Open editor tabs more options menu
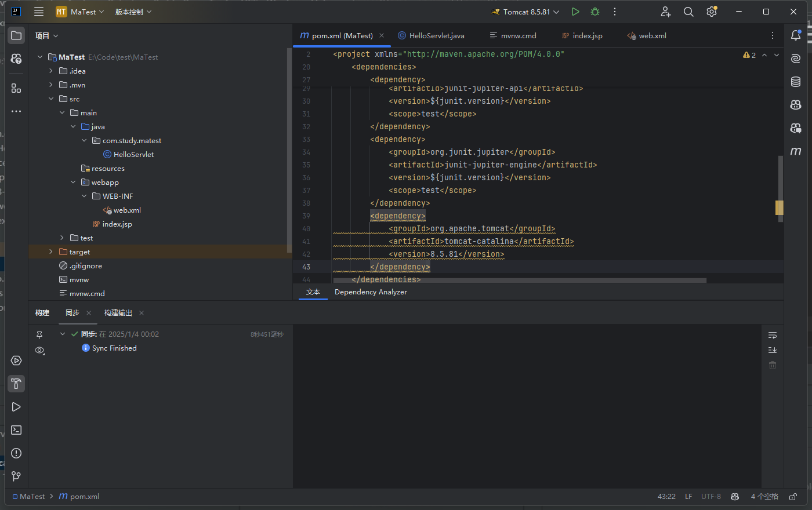 pos(773,35)
